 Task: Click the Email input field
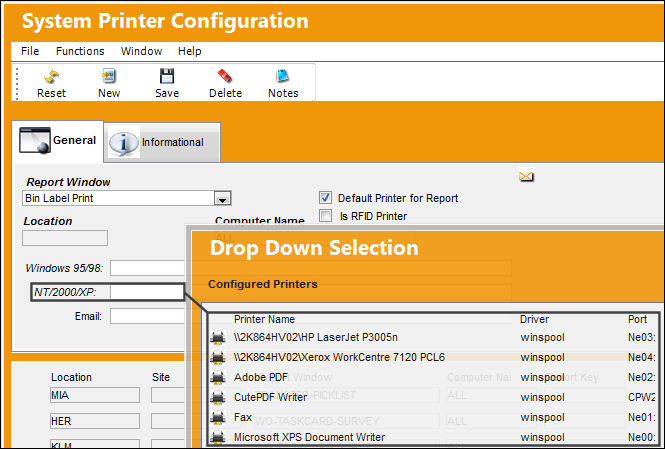click(148, 316)
